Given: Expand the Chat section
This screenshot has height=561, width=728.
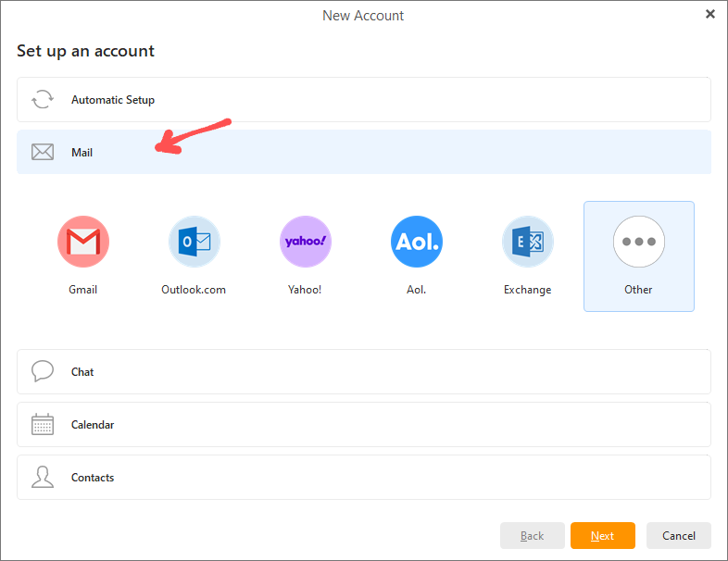Looking at the screenshot, I should coord(364,371).
